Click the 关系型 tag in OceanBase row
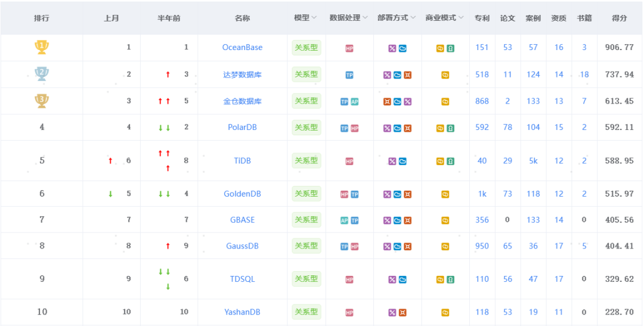This screenshot has width=644, height=326. click(306, 48)
